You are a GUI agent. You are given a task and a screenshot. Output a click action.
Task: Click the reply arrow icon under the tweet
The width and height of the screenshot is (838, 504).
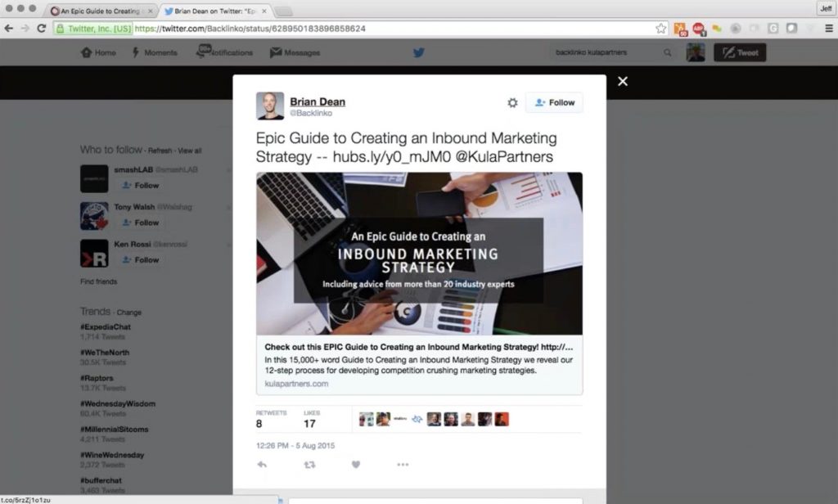pyautogui.click(x=262, y=465)
